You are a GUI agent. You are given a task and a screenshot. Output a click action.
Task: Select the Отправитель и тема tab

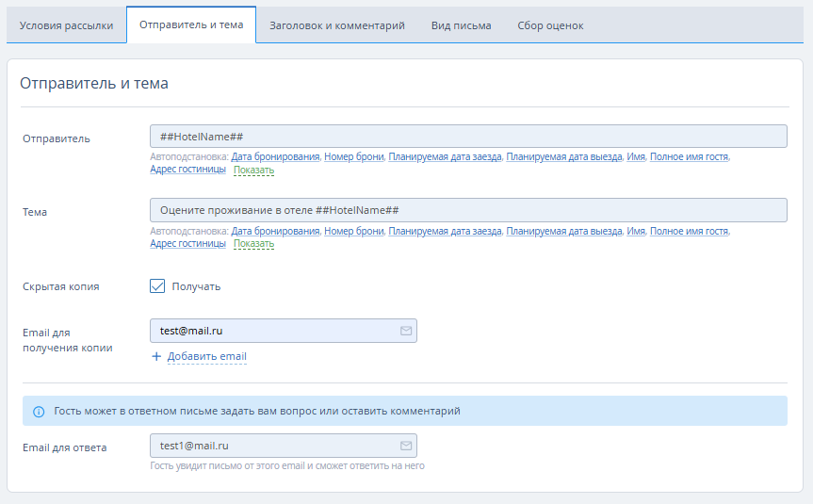191,24
